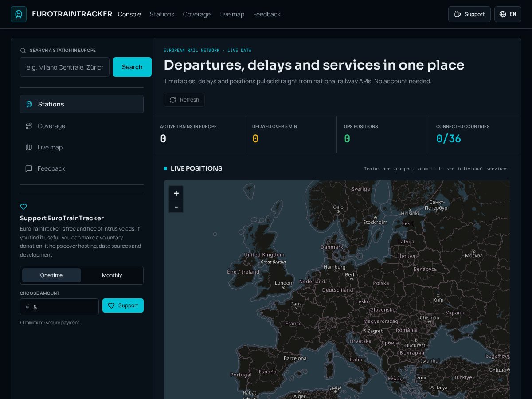
Task: Click Oslo on the map
Action: coord(338,207)
